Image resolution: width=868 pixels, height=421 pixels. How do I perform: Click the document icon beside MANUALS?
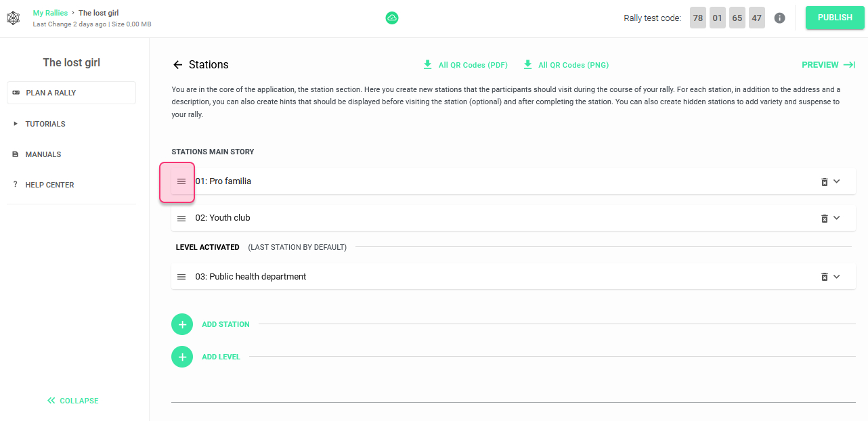point(16,154)
